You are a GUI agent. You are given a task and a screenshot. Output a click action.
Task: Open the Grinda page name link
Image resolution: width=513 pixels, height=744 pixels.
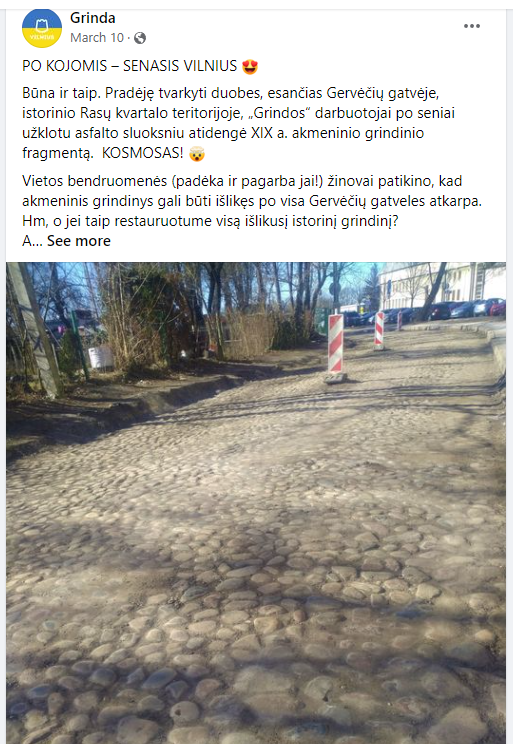93,18
